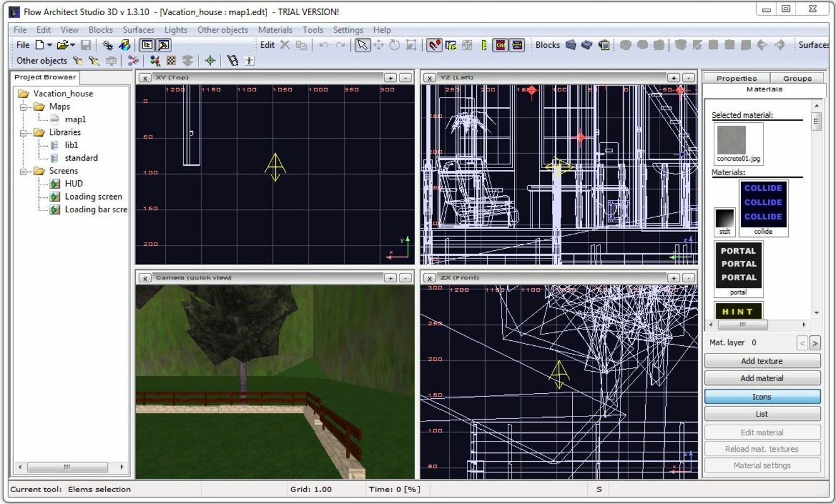Click the green crosshair target icon
The width and height of the screenshot is (836, 504).
click(210, 60)
